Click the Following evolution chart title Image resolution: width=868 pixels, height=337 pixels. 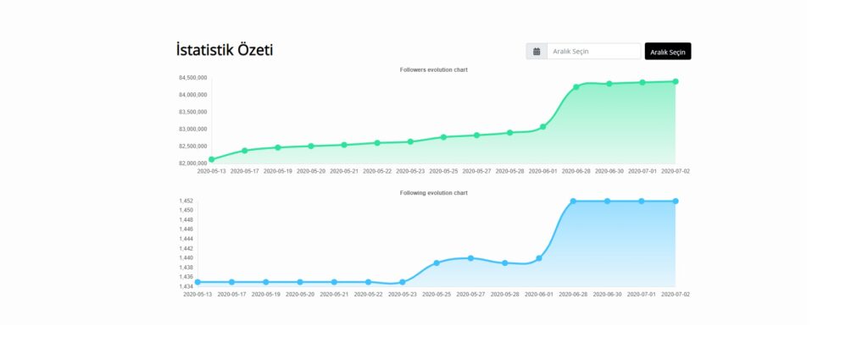pos(433,193)
